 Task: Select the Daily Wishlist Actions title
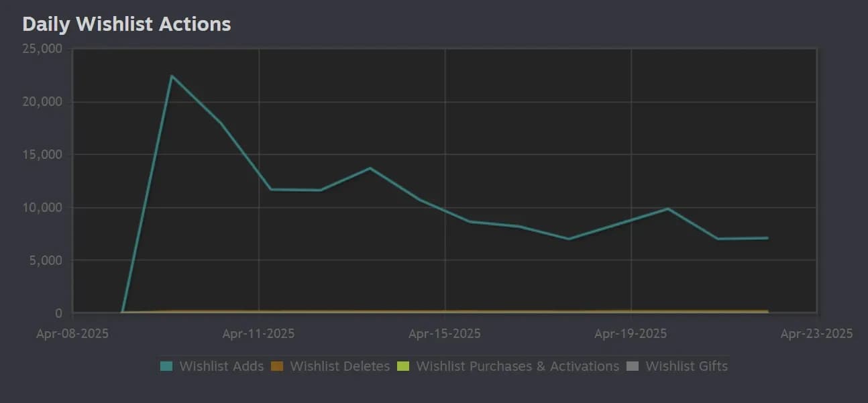pos(127,23)
